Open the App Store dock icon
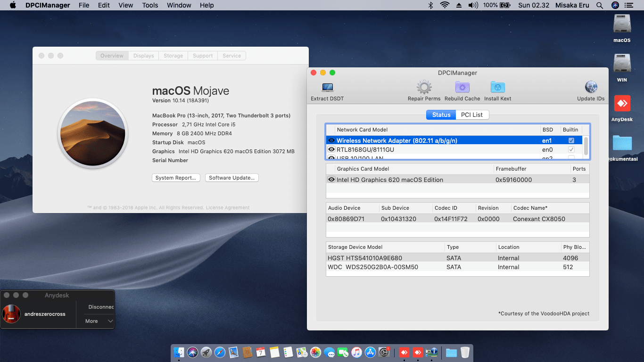The height and width of the screenshot is (362, 644). coord(370,352)
